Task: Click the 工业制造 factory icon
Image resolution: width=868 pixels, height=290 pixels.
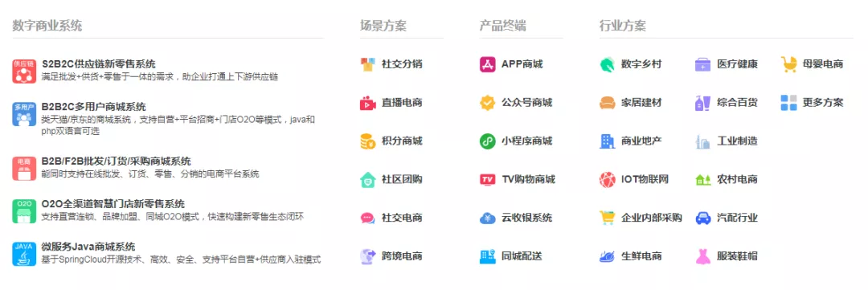Action: (x=703, y=141)
